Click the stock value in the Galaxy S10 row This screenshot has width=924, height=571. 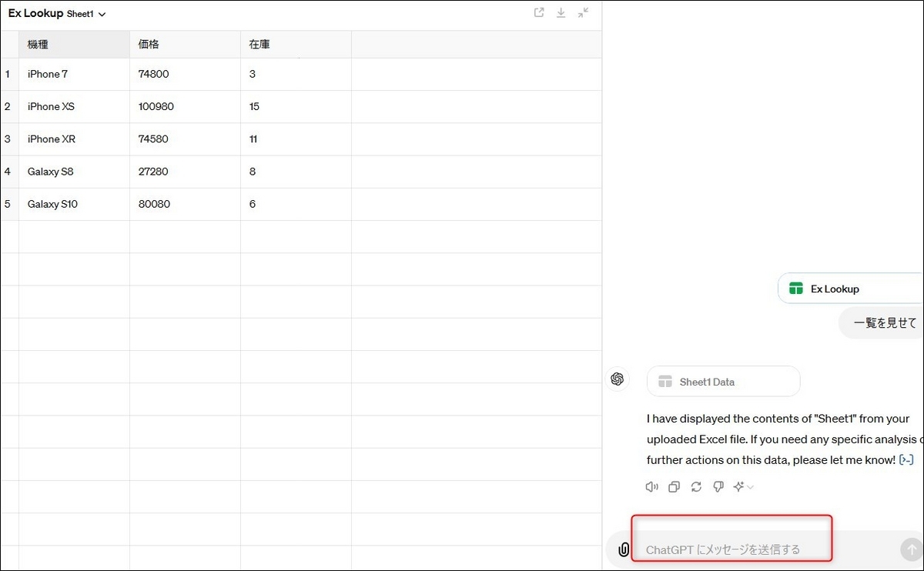296,204
